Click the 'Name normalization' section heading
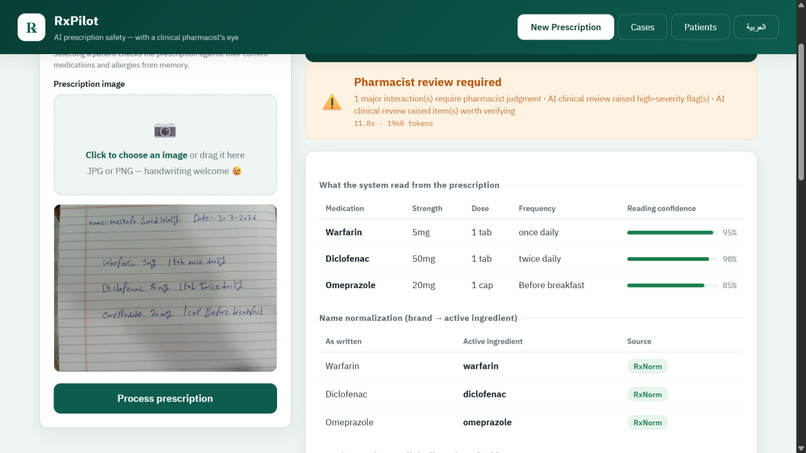The width and height of the screenshot is (806, 453). pos(418,318)
